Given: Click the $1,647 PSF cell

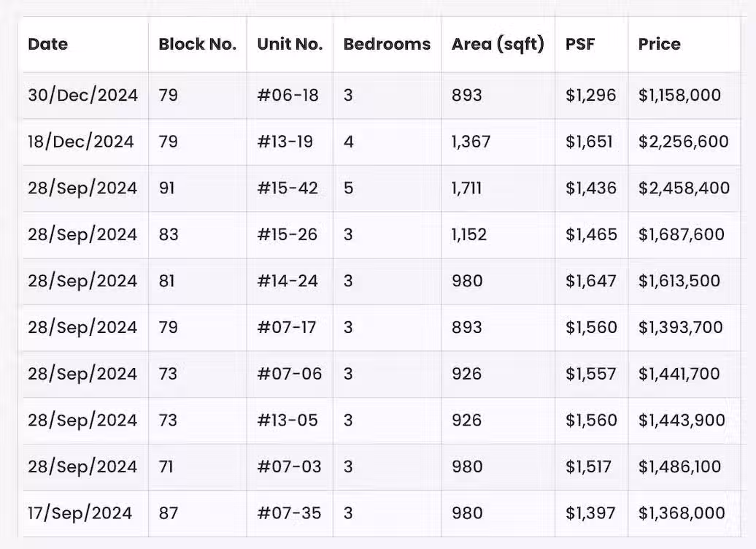Looking at the screenshot, I should tap(590, 281).
